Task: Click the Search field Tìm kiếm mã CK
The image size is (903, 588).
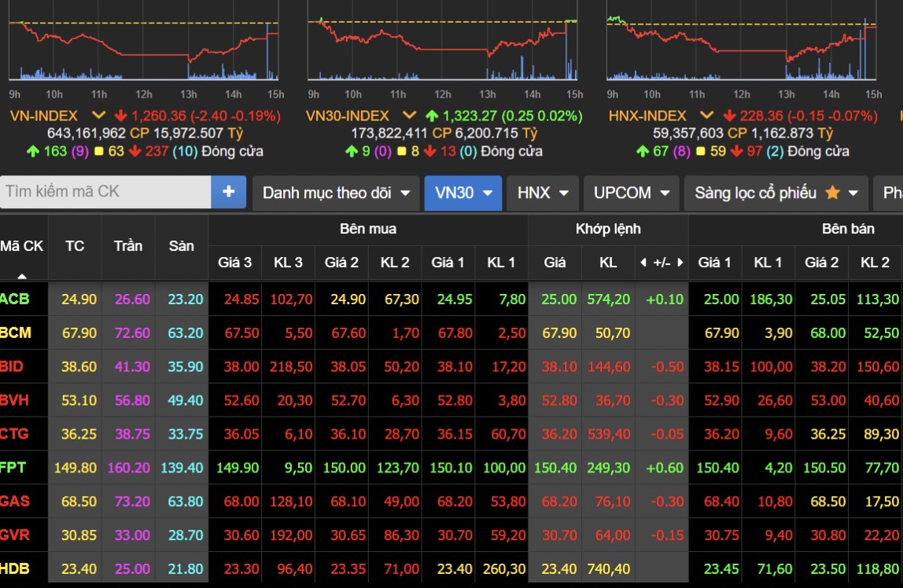Action: tap(105, 192)
